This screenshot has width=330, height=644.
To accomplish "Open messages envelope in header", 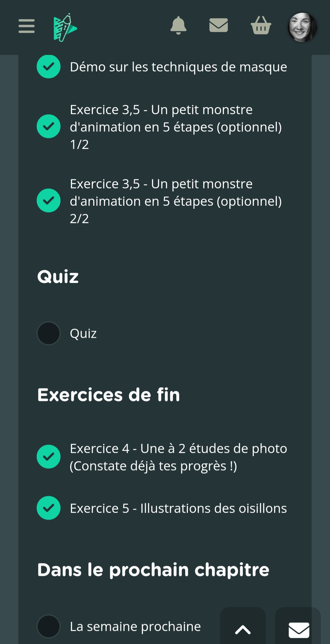I will click(218, 25).
